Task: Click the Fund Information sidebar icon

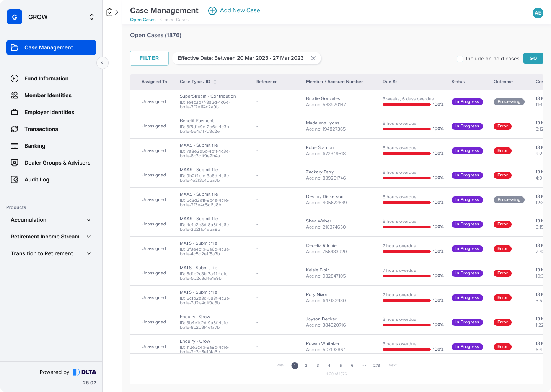Action: tap(15, 78)
